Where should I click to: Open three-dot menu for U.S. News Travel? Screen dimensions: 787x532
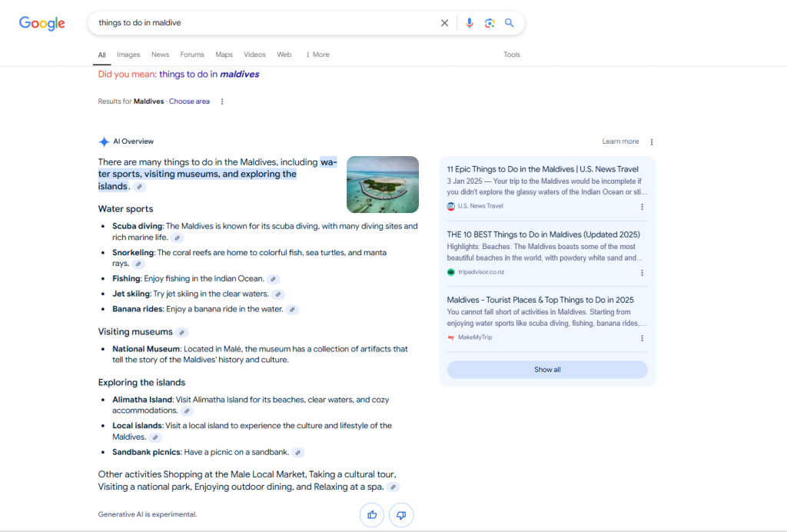pos(643,207)
